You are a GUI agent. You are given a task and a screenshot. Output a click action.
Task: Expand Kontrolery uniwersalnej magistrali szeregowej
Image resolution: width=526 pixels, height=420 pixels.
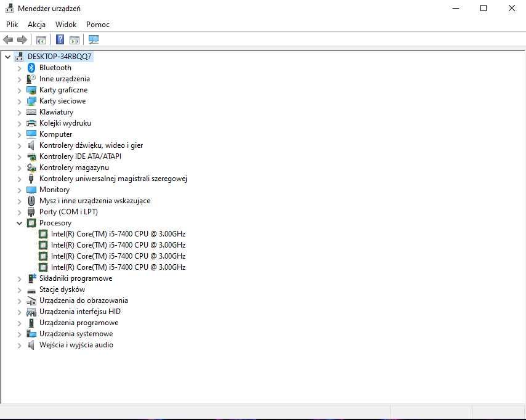[x=20, y=179]
